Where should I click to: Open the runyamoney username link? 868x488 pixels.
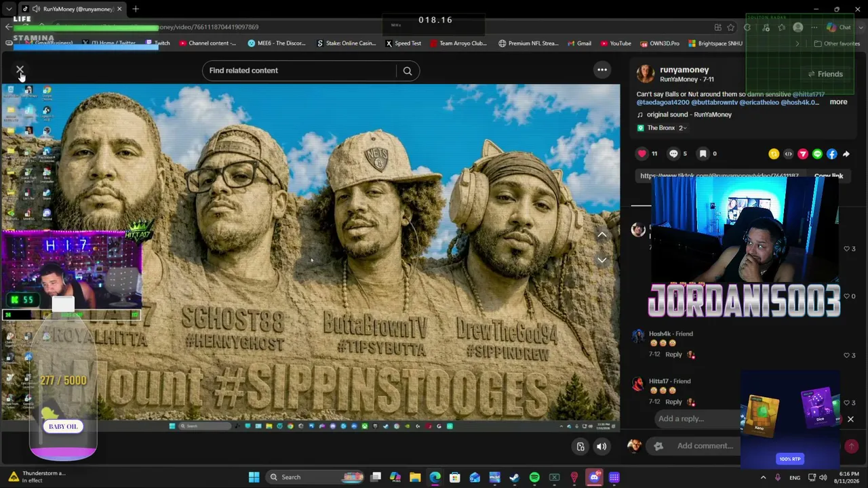point(684,70)
